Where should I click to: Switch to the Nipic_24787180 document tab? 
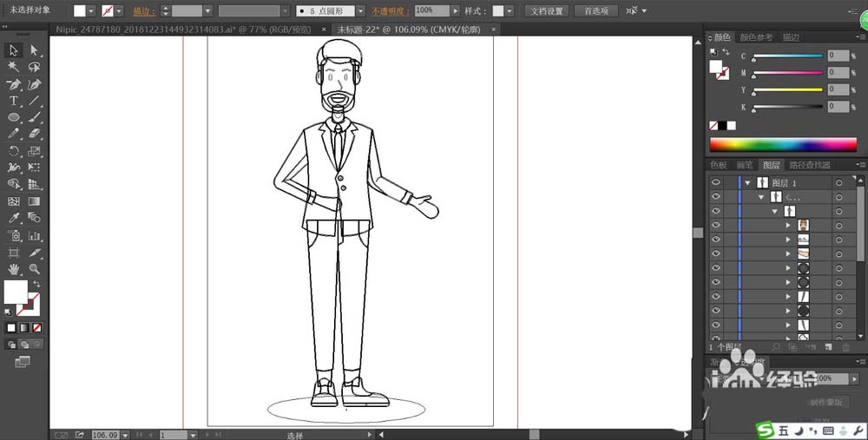tap(183, 30)
